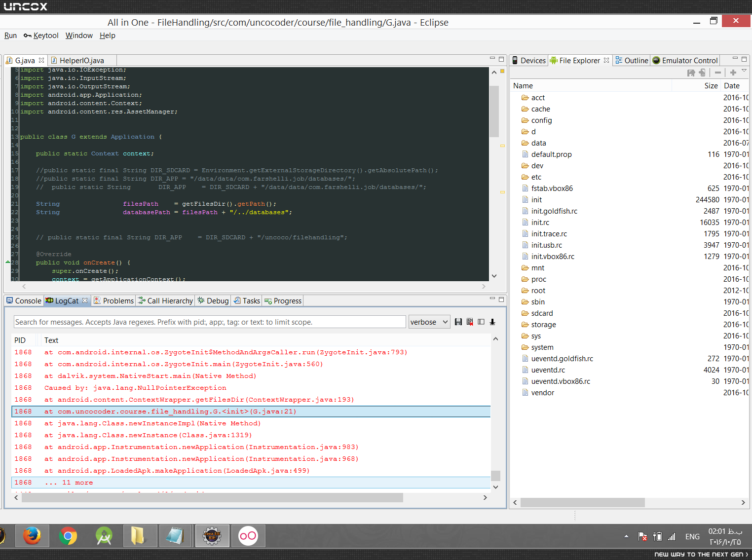Switch to the Outline tab
Screen dimensions: 752x560
coord(632,60)
